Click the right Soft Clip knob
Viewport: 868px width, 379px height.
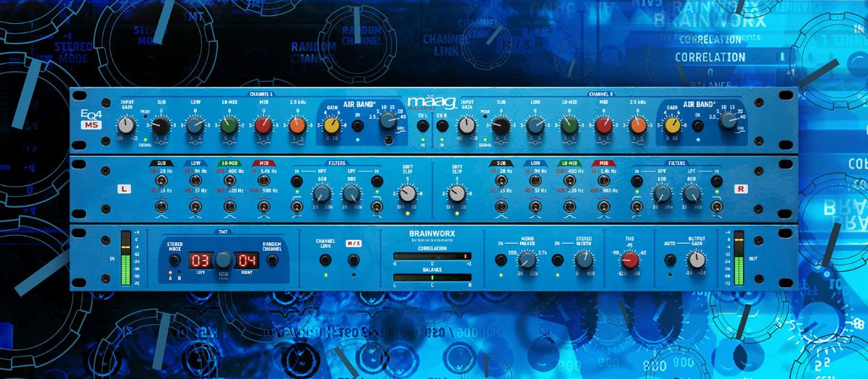point(456,193)
